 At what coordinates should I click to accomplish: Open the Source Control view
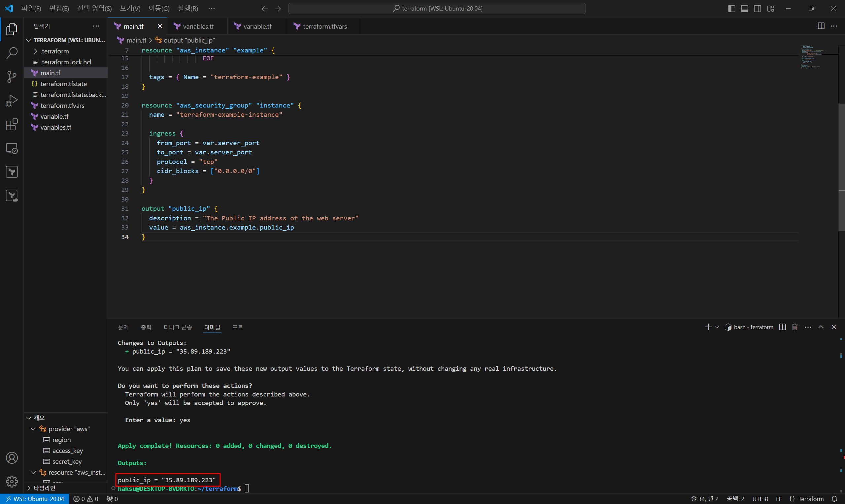(12, 77)
